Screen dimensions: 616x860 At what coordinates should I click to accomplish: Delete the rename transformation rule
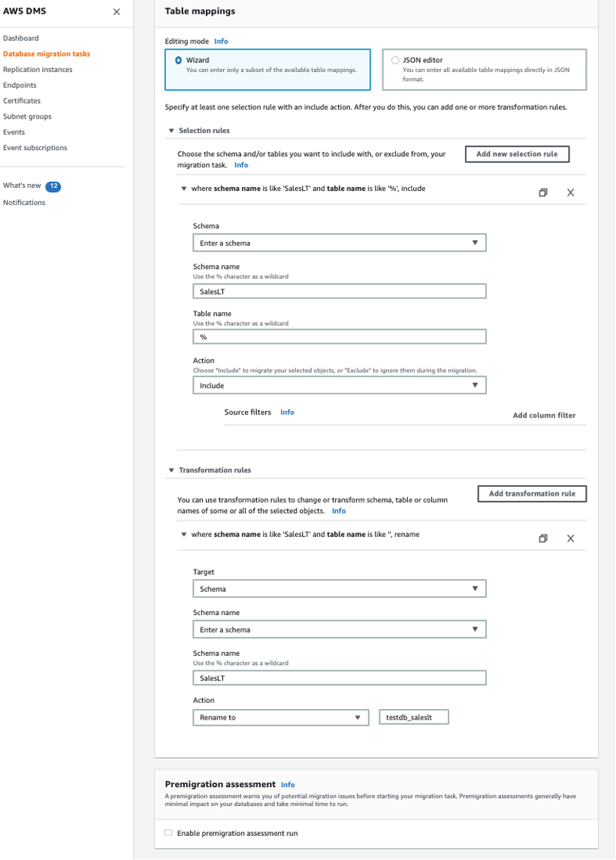[570, 538]
